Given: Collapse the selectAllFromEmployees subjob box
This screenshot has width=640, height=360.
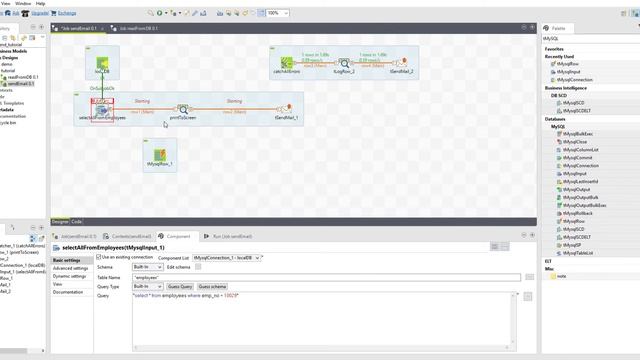Looking at the screenshot, I should click(76, 95).
